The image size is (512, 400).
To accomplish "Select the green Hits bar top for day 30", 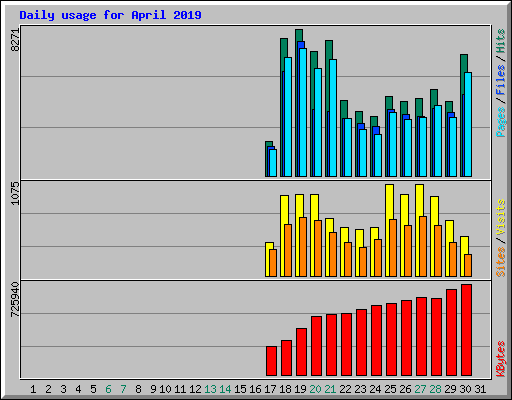I will click(x=464, y=63).
